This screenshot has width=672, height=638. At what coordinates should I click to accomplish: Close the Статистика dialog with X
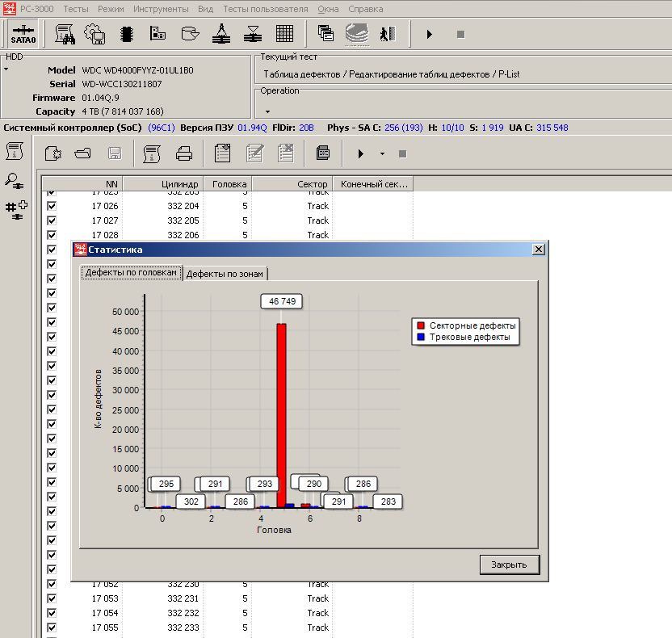pos(538,250)
